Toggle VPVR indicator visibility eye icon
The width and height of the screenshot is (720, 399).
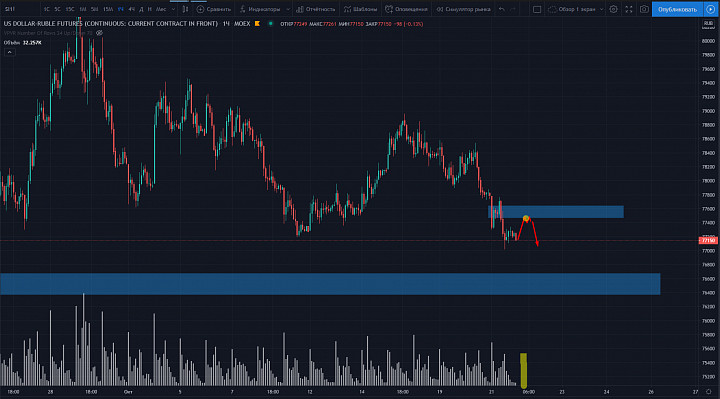point(99,33)
